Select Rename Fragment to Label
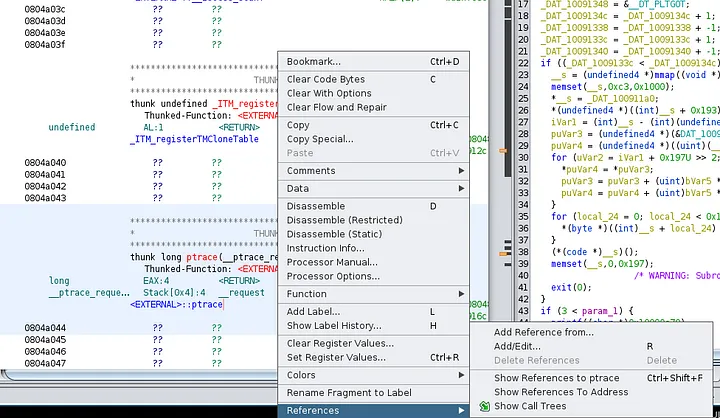Screen dimensions: 720x418 pos(373,393)
